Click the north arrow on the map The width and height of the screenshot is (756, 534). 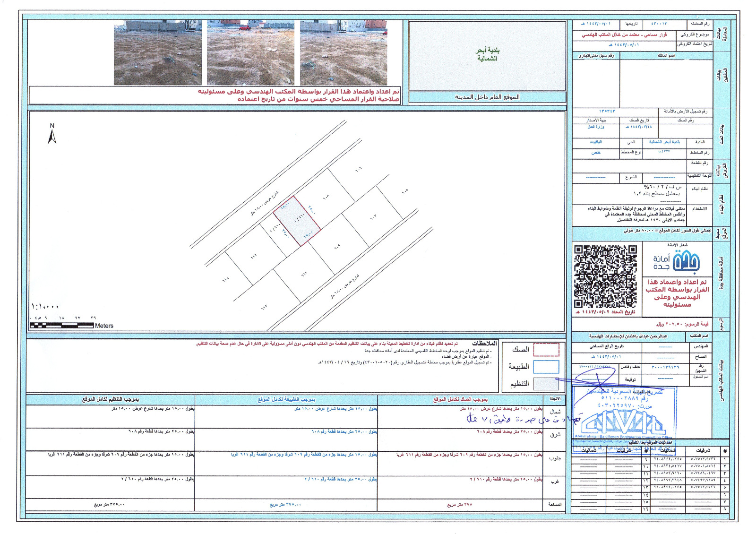(52, 134)
